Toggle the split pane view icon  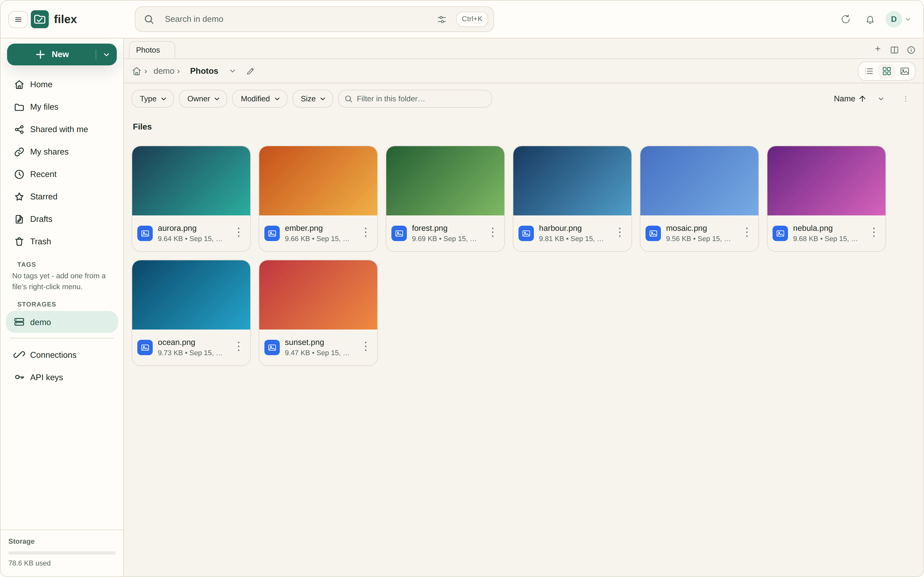pos(894,50)
